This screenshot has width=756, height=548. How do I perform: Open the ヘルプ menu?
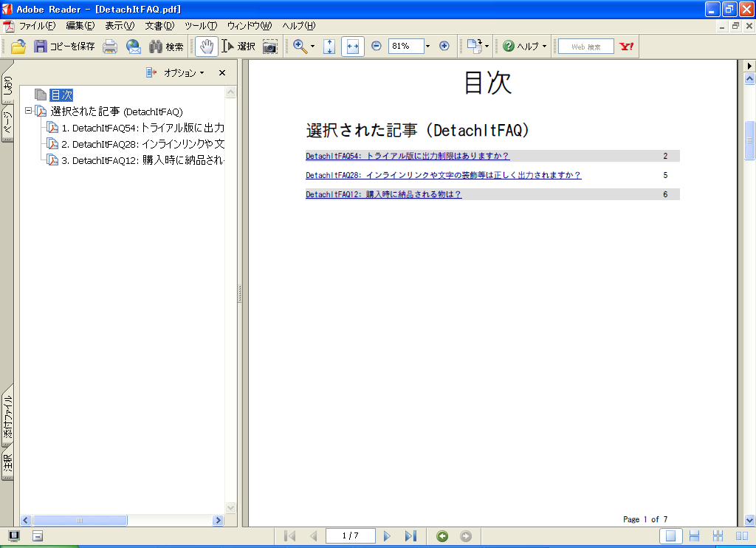(x=299, y=26)
